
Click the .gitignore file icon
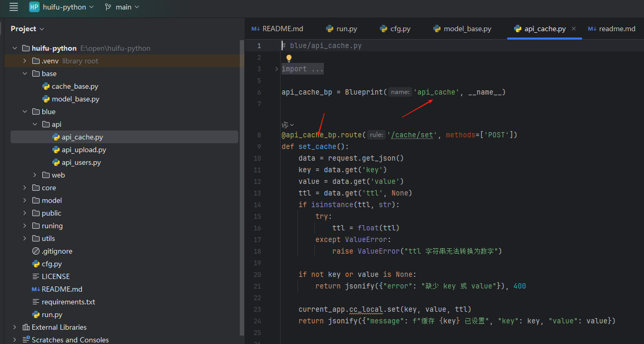(36, 251)
